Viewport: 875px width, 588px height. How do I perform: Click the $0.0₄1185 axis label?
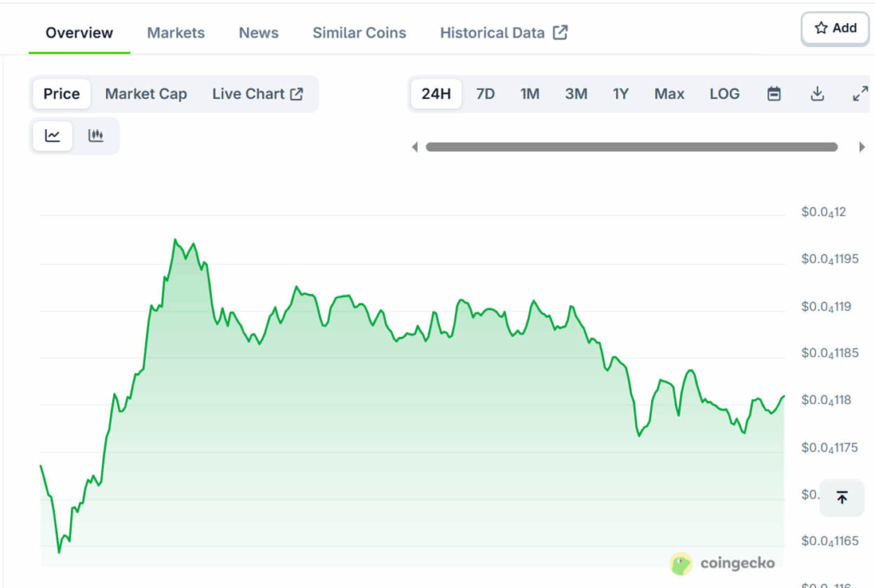(x=830, y=353)
